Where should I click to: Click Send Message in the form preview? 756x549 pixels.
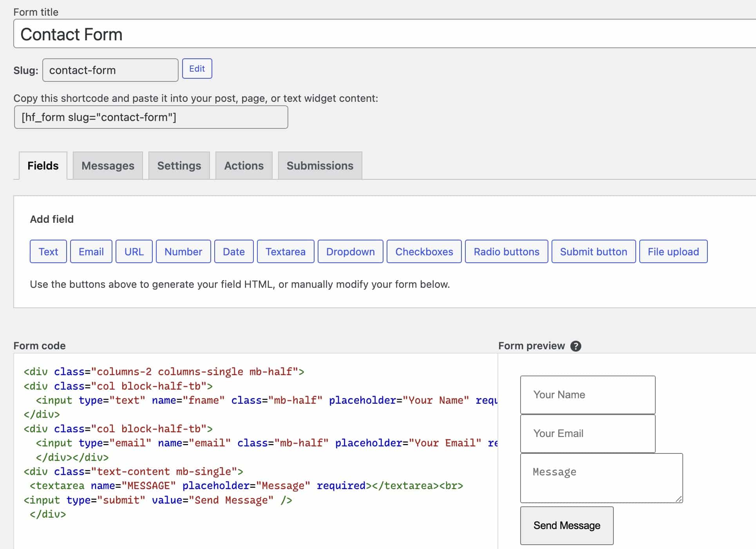(566, 526)
